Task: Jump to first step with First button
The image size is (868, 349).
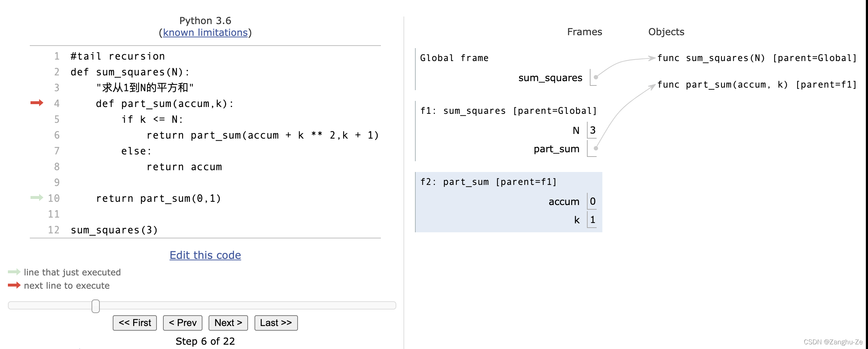Action: point(134,322)
